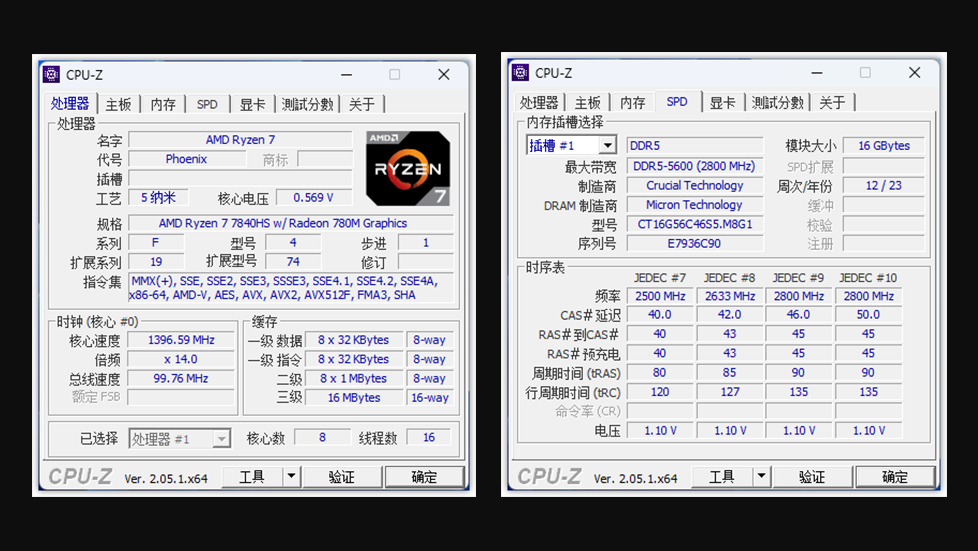Click the Crucial Technology manufacturer value

point(694,185)
